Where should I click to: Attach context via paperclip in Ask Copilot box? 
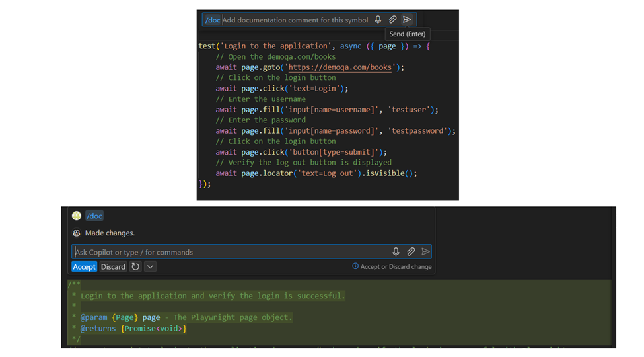tap(411, 252)
